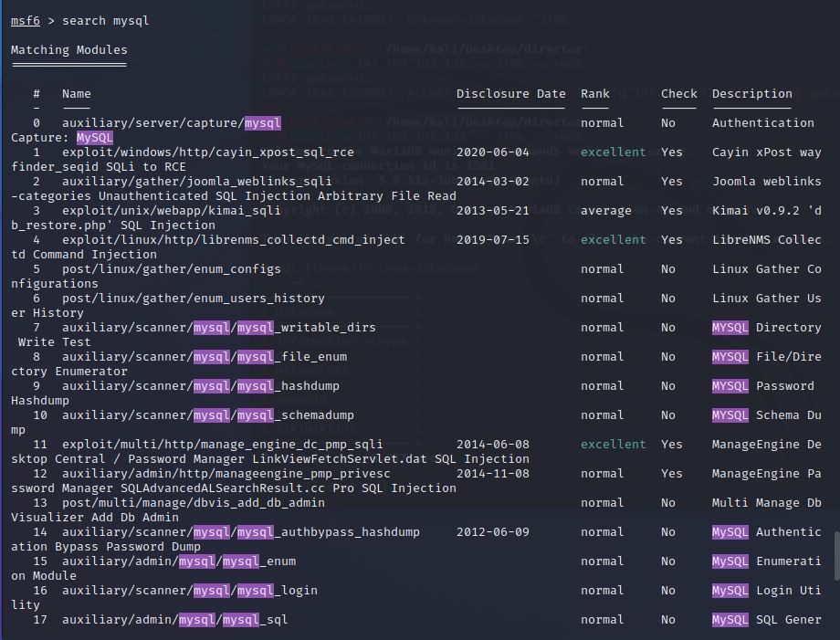
Task: Click disclosure date 2012-06-09
Action: tap(493, 532)
